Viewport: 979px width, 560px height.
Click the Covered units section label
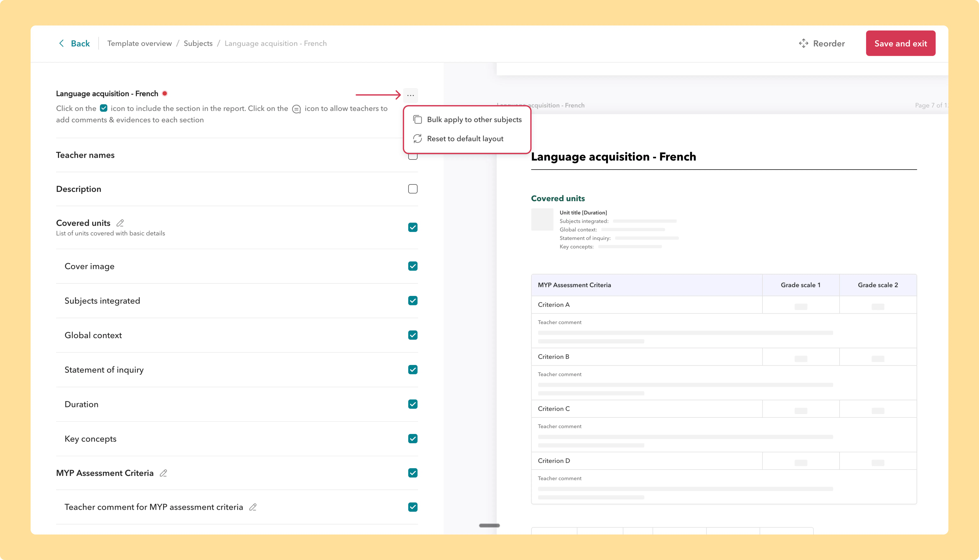click(x=83, y=223)
